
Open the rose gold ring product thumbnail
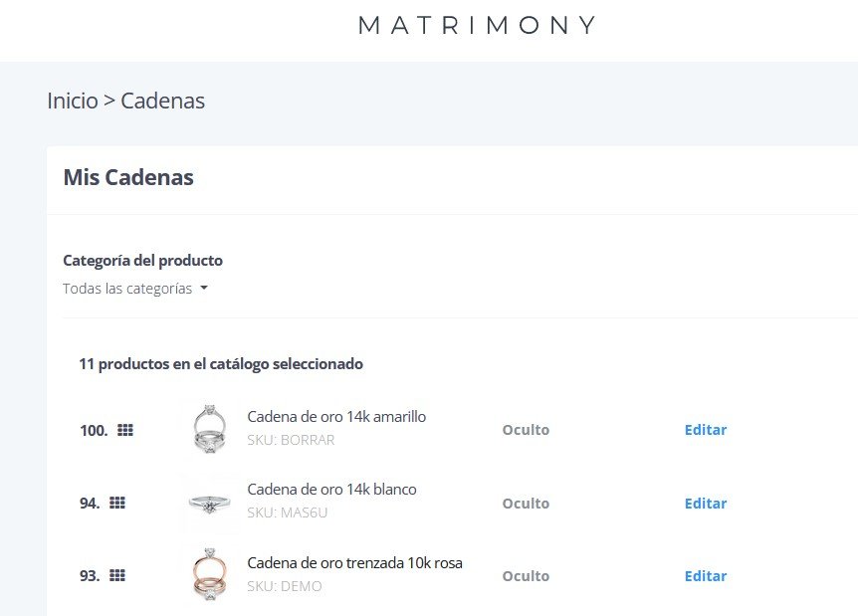point(209,575)
